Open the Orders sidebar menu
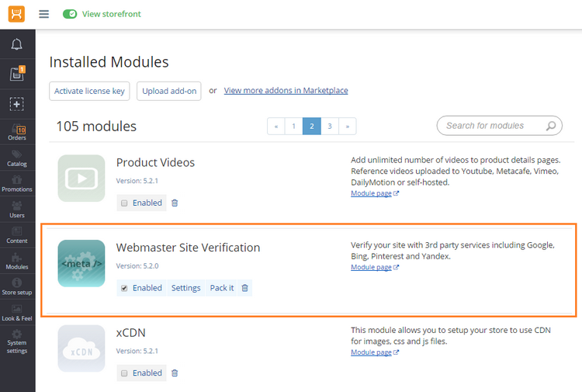This screenshot has height=392, width=582. (17, 132)
